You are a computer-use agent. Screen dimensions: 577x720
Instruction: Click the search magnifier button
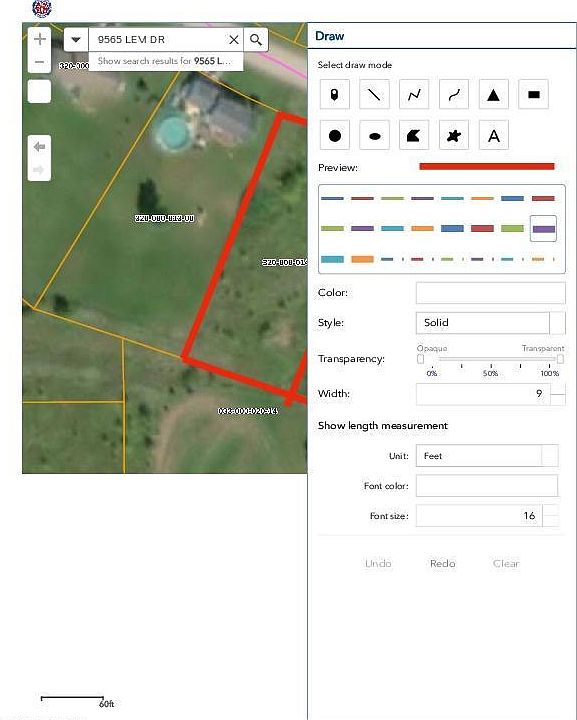coord(256,40)
